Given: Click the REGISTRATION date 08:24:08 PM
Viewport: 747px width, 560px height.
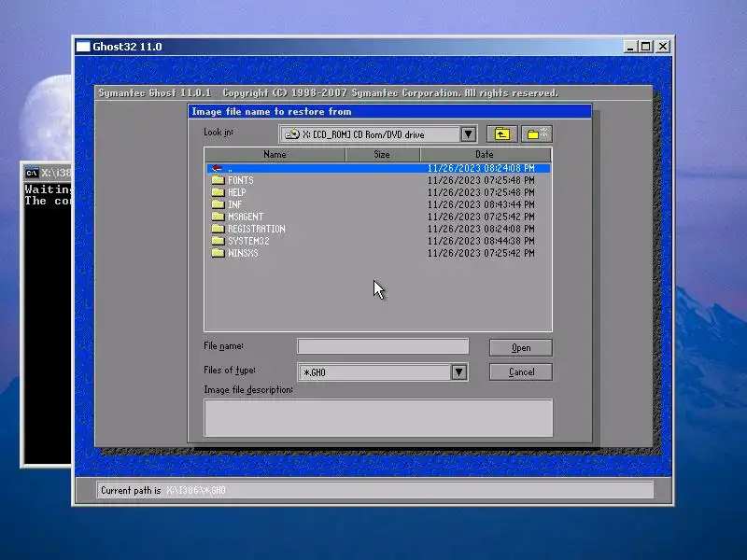Looking at the screenshot, I should click(481, 229).
